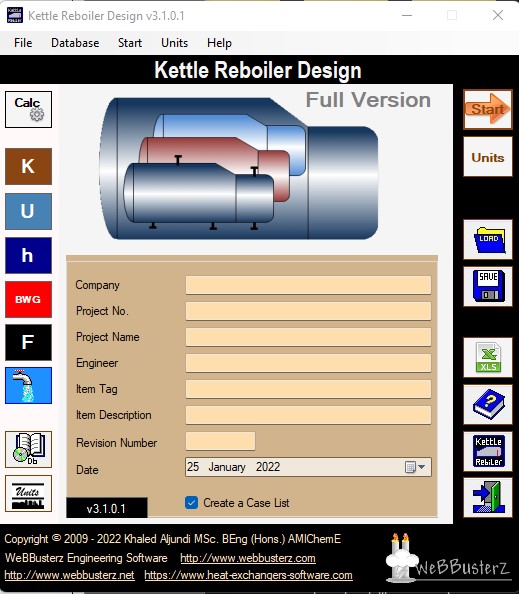Open the Units converter icon at bottom left
519x594 pixels.
(28, 493)
